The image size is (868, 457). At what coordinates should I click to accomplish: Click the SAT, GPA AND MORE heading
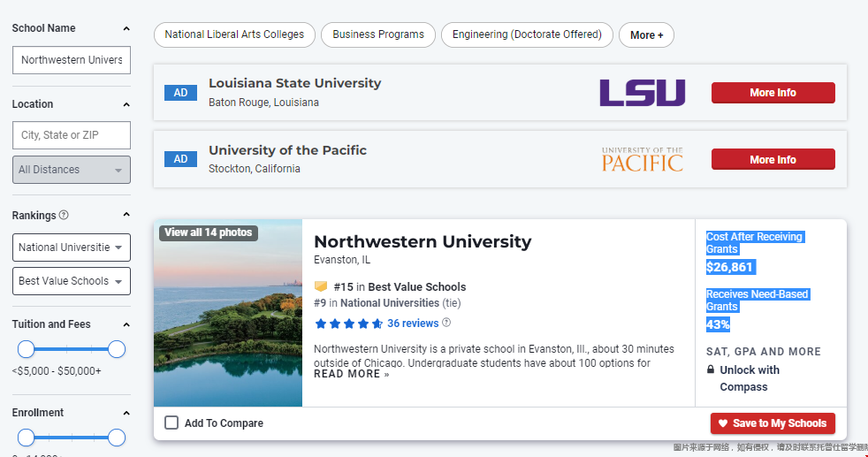[764, 351]
